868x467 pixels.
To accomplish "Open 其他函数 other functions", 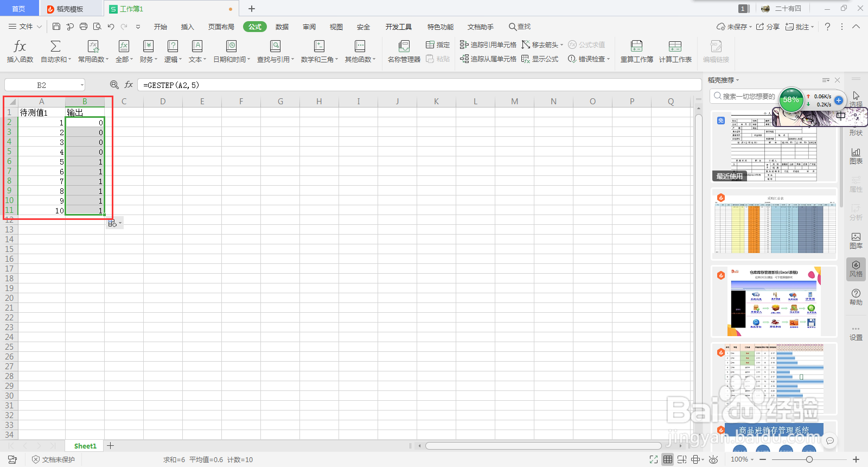I will pos(360,52).
